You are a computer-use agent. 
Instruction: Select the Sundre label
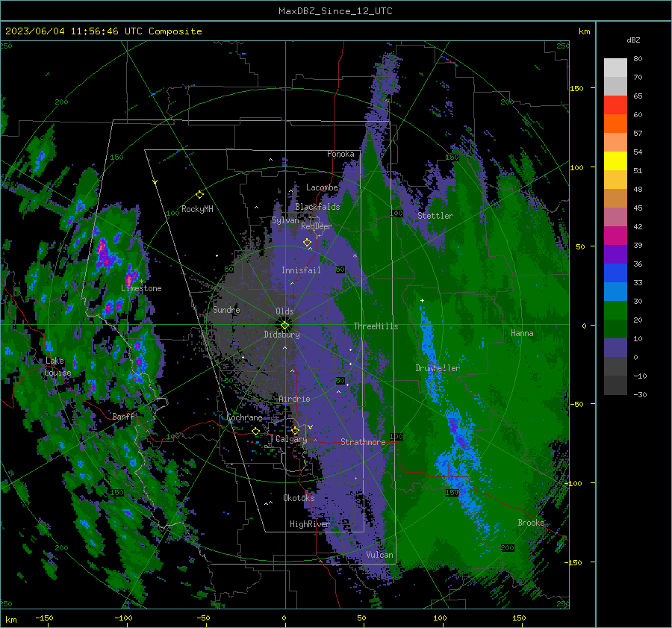[226, 310]
